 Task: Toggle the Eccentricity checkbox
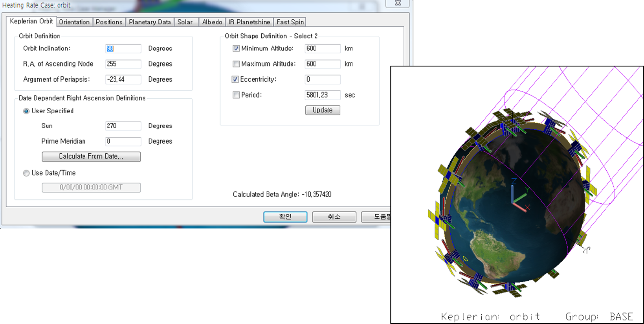tap(235, 79)
